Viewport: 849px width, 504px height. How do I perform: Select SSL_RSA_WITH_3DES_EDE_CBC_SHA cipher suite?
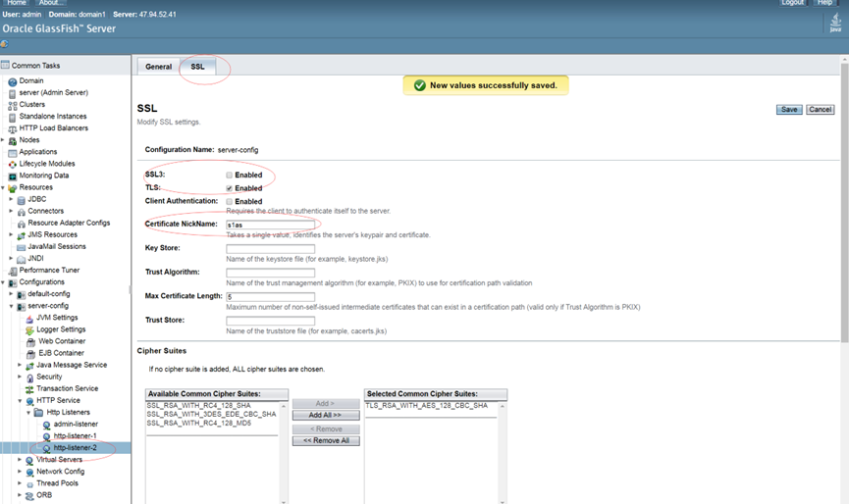[x=211, y=414]
